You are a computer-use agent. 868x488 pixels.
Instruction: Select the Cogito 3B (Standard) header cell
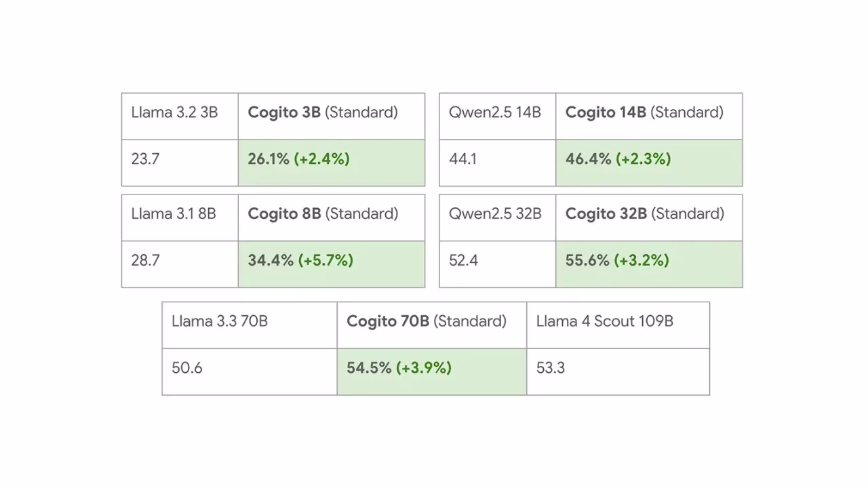tap(332, 117)
